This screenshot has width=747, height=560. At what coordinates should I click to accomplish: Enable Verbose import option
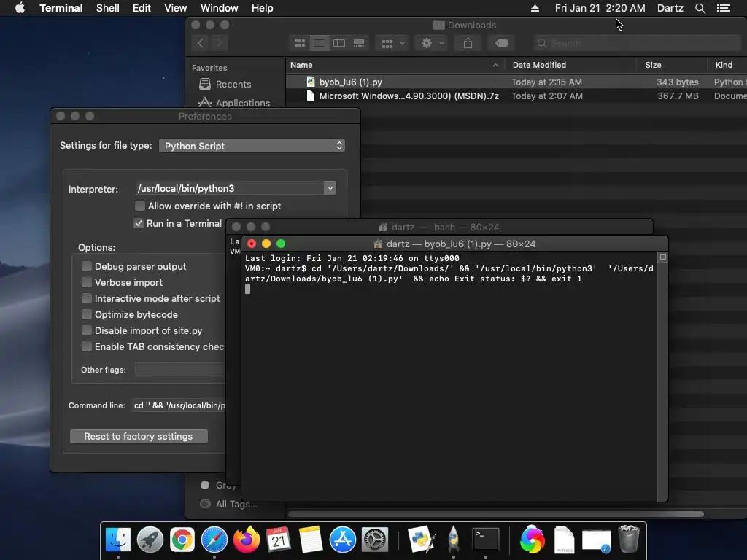coord(87,282)
